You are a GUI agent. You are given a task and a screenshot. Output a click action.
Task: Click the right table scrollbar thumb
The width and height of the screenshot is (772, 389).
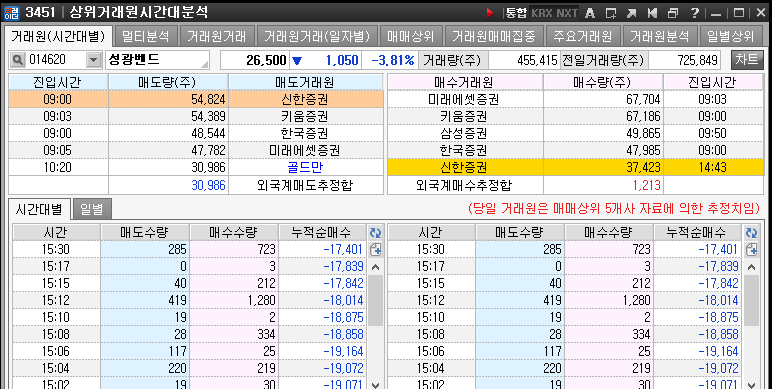751,300
